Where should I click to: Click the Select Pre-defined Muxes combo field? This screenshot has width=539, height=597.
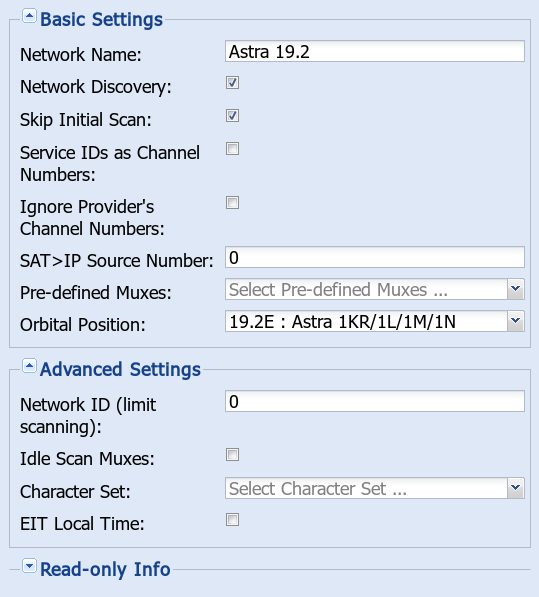pyautogui.click(x=366, y=289)
